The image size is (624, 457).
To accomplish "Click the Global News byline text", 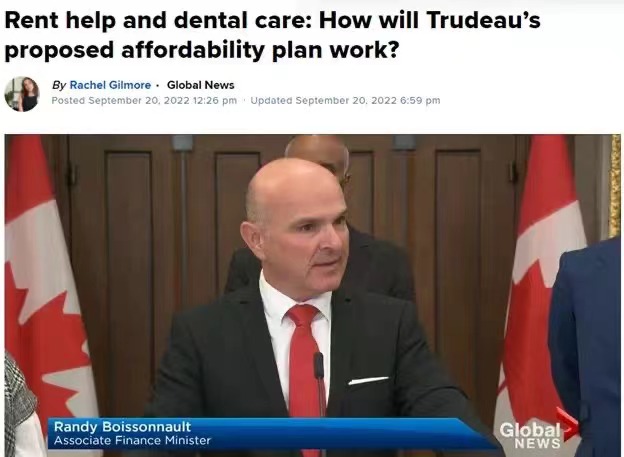I will [201, 85].
